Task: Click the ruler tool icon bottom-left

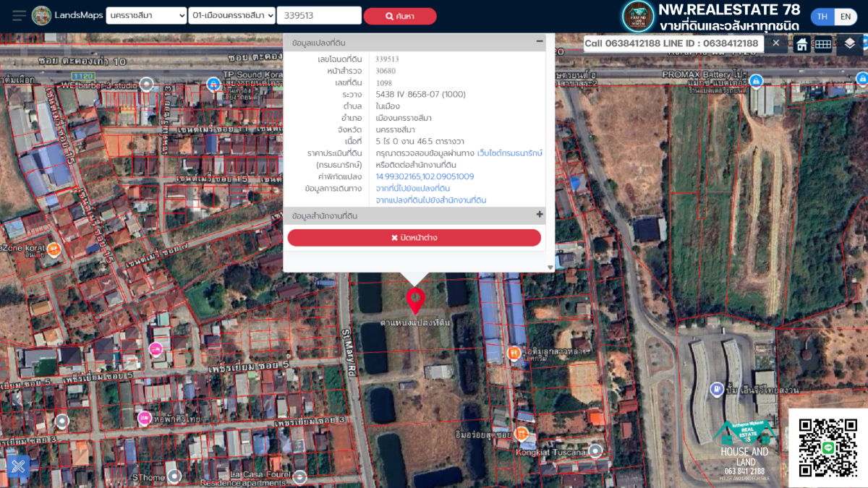Action: coord(18,466)
